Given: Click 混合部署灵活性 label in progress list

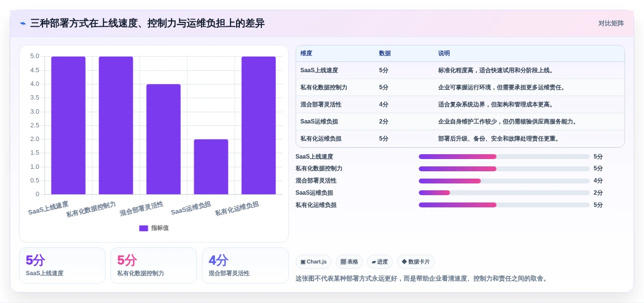Looking at the screenshot, I should click(x=316, y=181).
